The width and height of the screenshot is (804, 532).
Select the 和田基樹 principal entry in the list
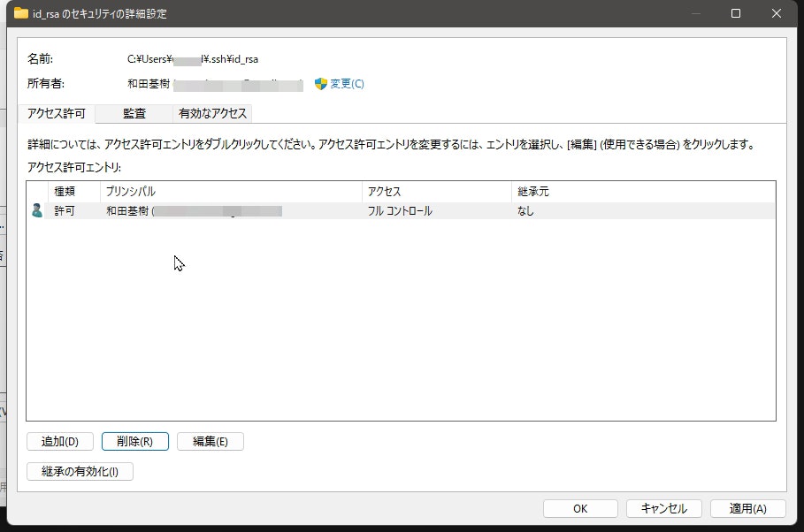pos(194,210)
